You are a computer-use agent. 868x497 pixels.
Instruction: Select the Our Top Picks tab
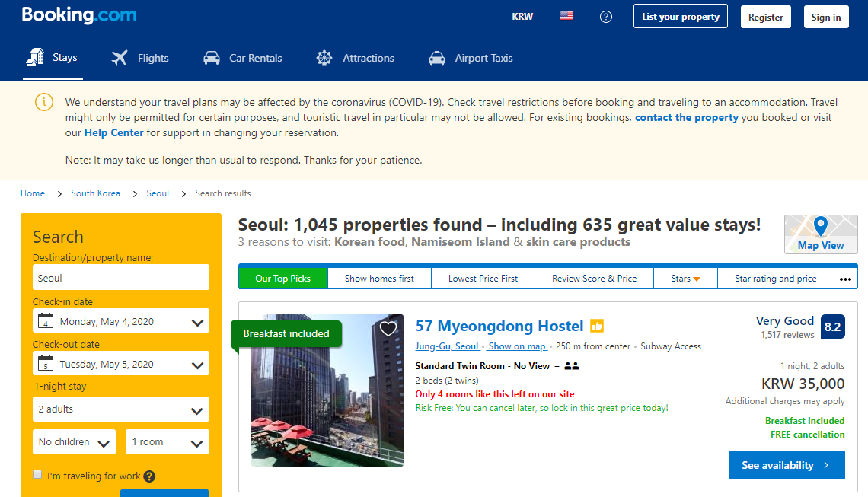click(x=283, y=279)
